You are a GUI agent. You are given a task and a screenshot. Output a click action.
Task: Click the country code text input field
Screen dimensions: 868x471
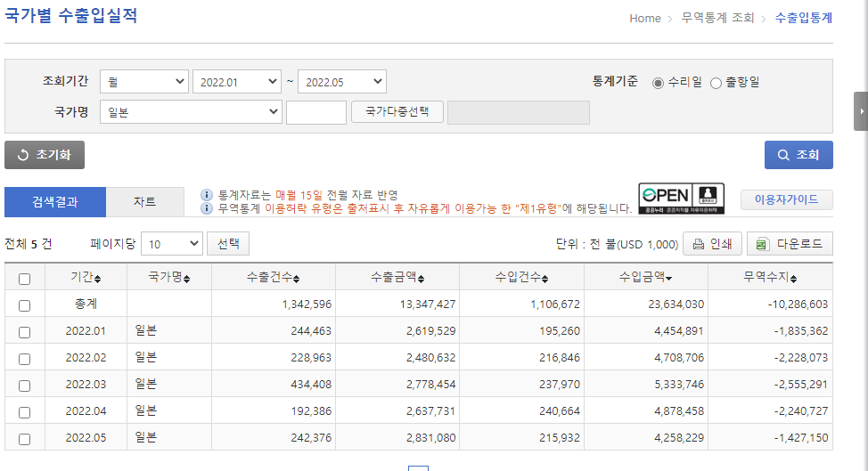[315, 112]
